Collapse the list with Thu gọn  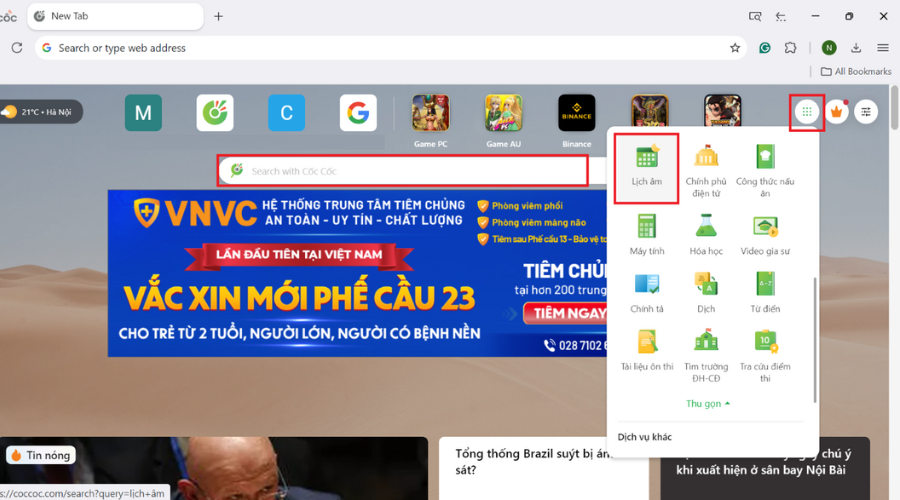tap(708, 404)
